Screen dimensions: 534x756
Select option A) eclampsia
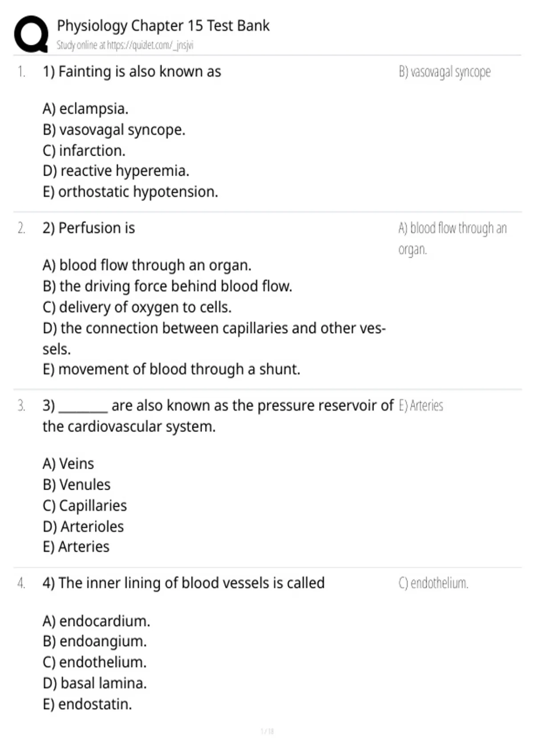tap(85, 109)
